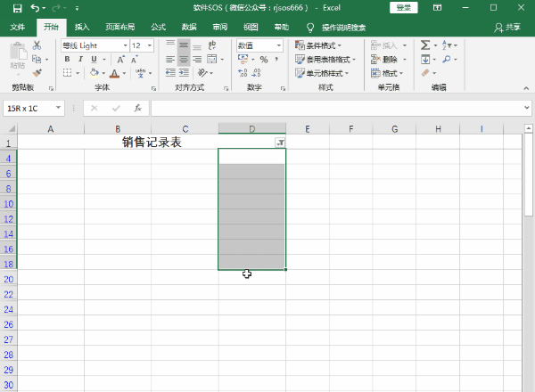Viewport: 535px width, 392px height.
Task: Click the Tell Me search box
Action: (x=343, y=28)
